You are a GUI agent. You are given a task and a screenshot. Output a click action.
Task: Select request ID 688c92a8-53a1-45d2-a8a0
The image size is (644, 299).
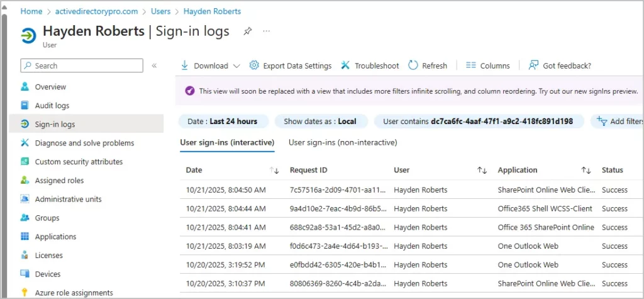click(x=338, y=227)
